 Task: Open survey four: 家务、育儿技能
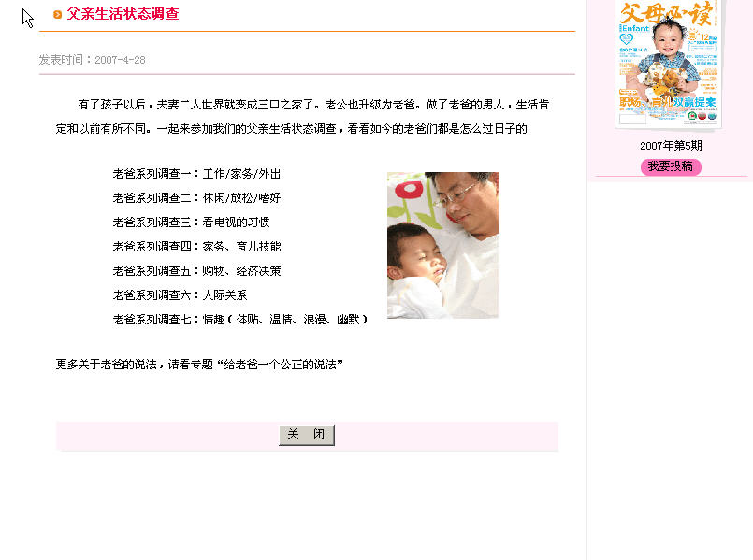tap(196, 247)
